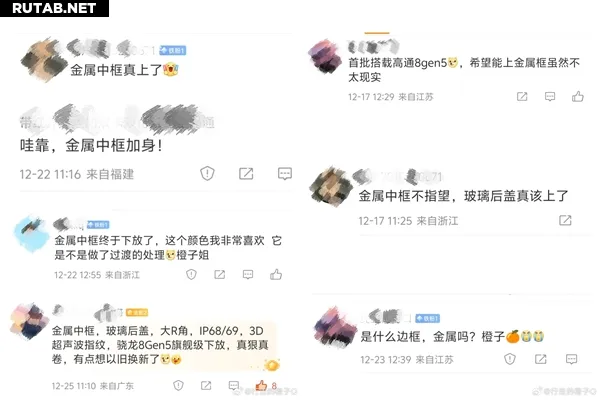Report the comment dated 12-22 12:55
Viewport: 600px width, 400px height.
(x=191, y=274)
